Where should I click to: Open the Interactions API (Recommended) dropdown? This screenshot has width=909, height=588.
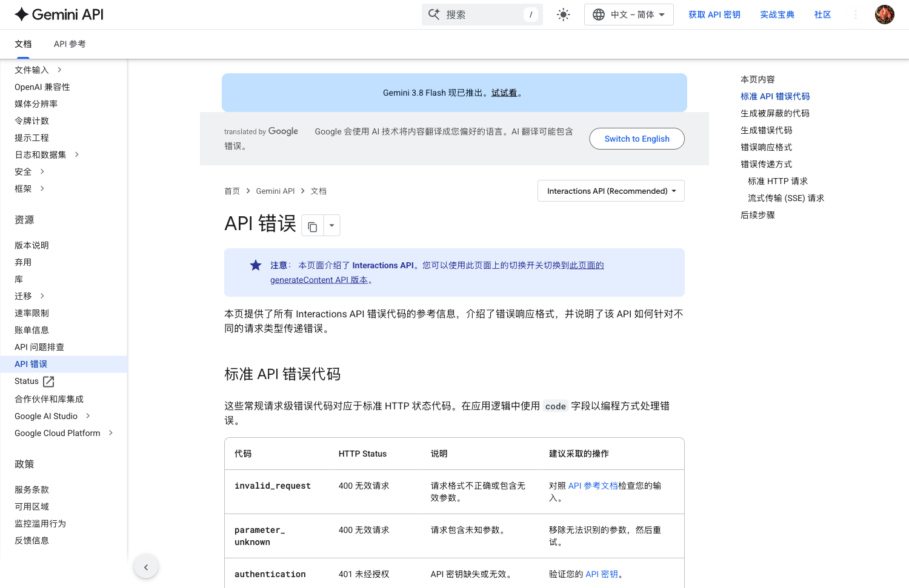[x=611, y=191]
